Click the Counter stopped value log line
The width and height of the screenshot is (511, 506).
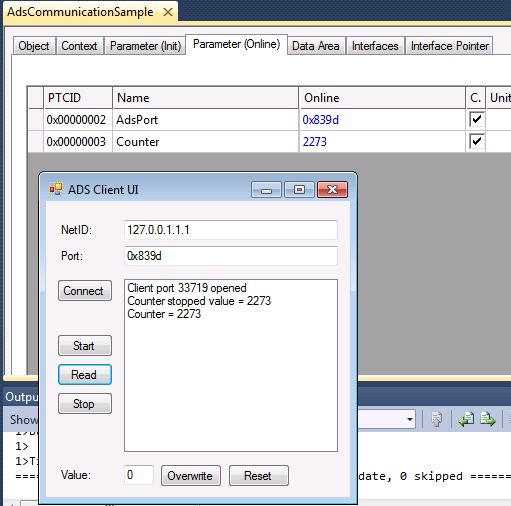pos(199,301)
